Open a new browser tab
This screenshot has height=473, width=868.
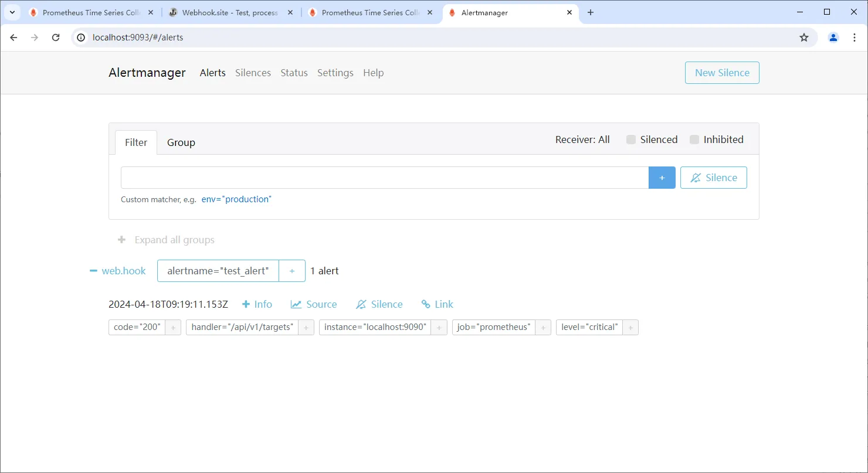click(591, 12)
